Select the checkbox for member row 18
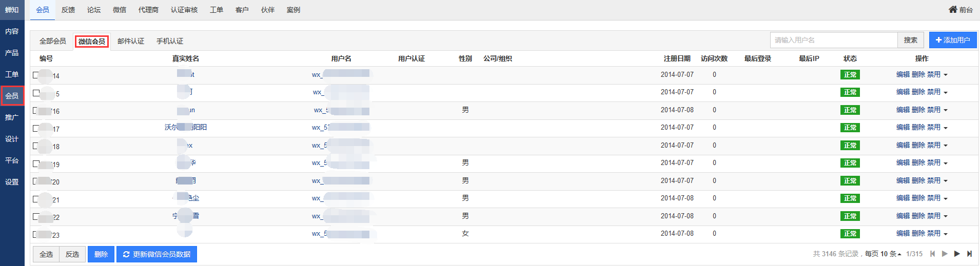The height and width of the screenshot is (266, 980). tap(36, 146)
